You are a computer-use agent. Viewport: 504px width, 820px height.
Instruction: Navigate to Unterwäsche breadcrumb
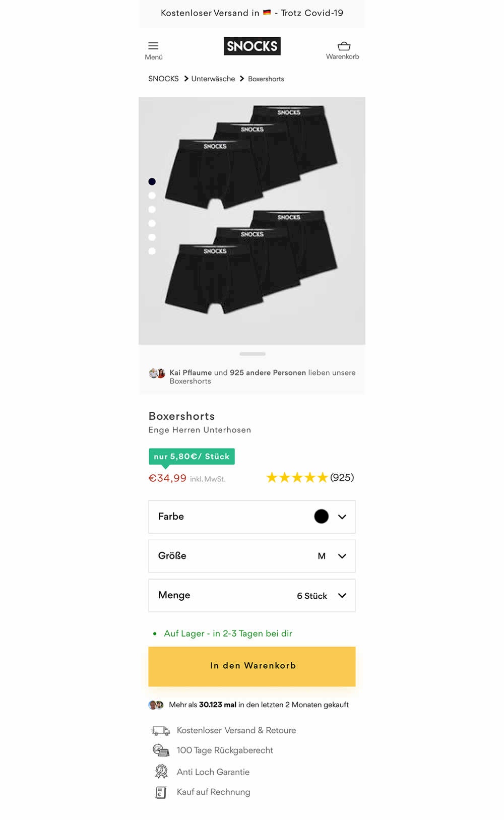pyautogui.click(x=213, y=79)
